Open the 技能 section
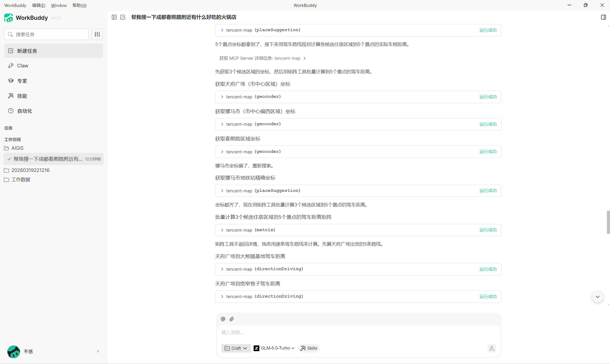 pyautogui.click(x=54, y=96)
